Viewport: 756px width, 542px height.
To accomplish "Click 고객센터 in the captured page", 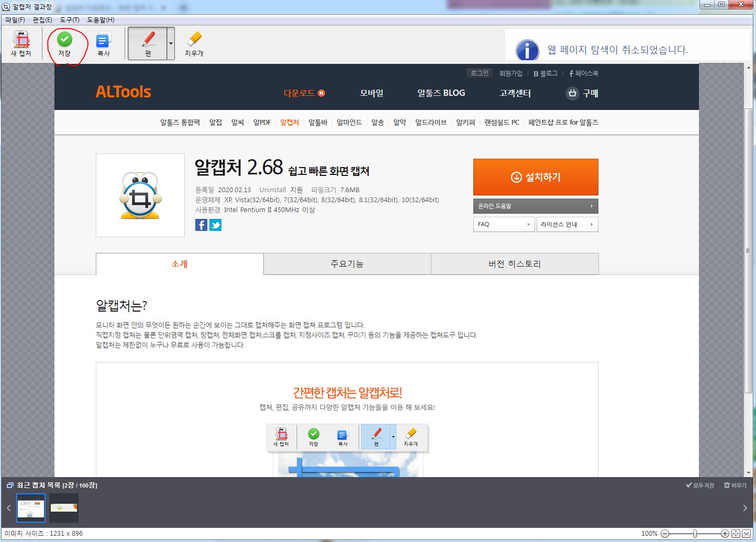I will click(515, 93).
